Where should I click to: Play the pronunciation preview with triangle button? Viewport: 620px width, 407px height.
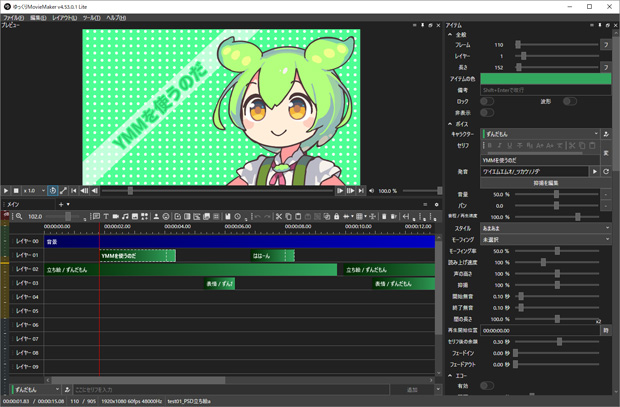pyautogui.click(x=594, y=171)
